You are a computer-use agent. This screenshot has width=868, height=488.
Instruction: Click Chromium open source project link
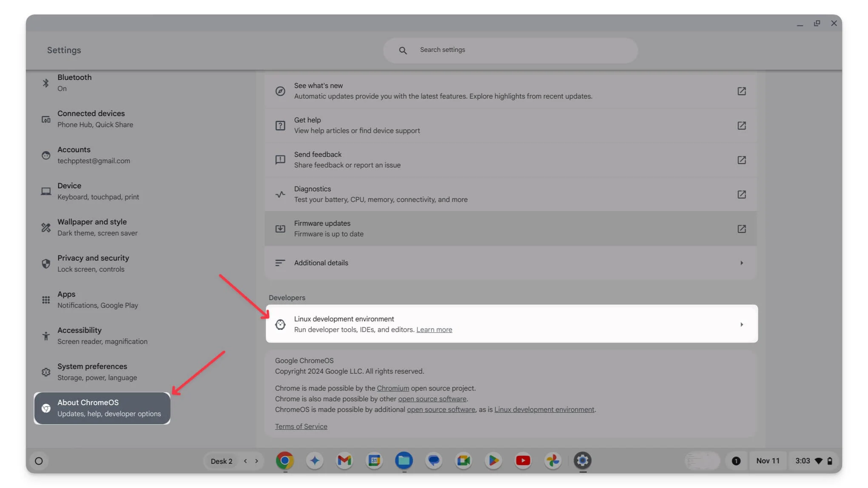pyautogui.click(x=393, y=388)
